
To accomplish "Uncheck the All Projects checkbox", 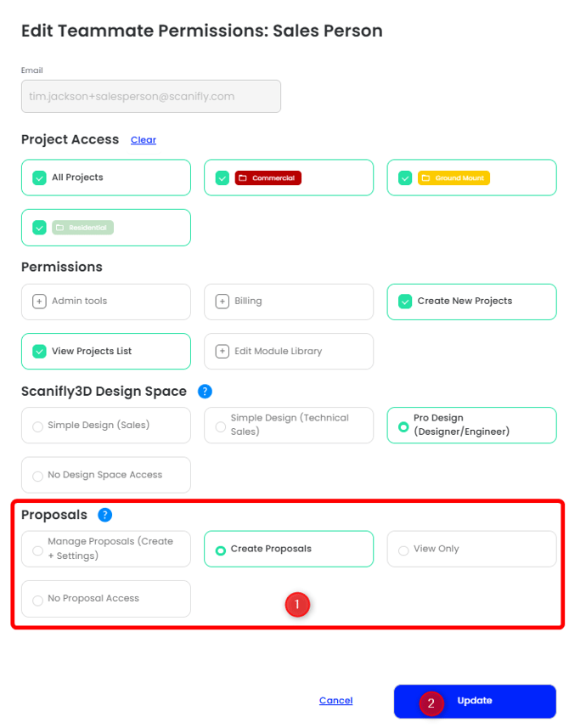I will tap(39, 178).
